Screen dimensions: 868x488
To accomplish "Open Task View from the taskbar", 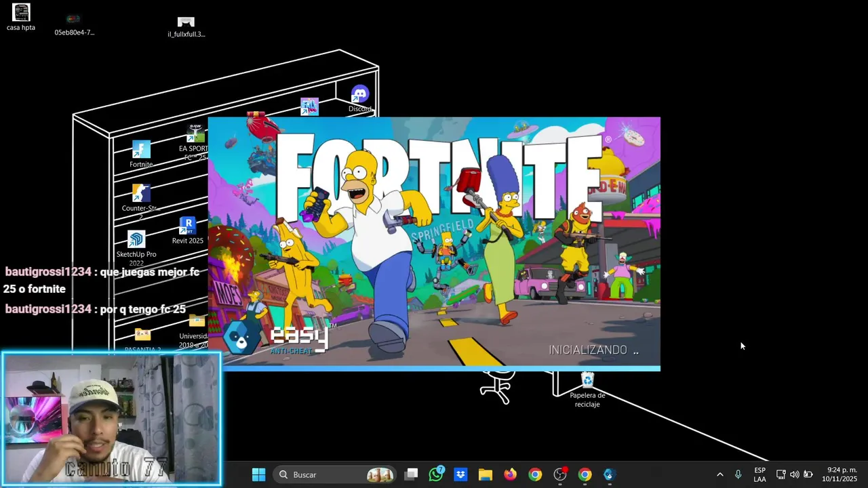I will tap(411, 474).
